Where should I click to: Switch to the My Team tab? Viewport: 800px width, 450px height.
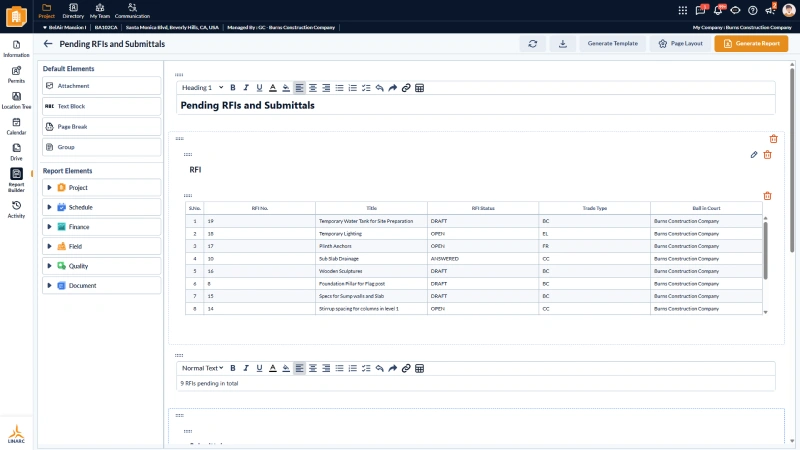[x=100, y=11]
